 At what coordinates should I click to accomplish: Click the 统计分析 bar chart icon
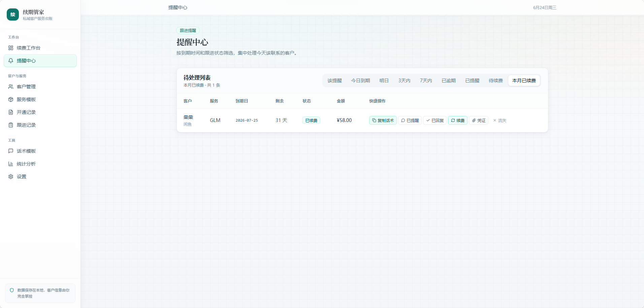(x=11, y=164)
